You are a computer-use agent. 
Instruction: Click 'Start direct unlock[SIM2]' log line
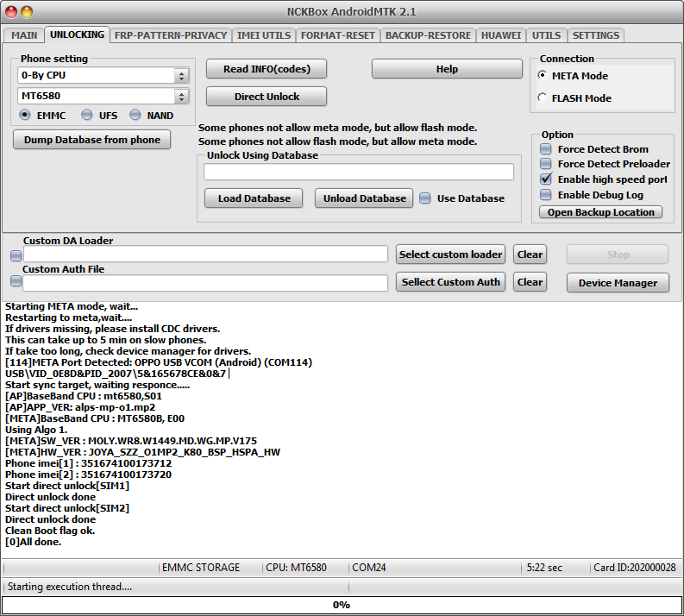(67, 508)
